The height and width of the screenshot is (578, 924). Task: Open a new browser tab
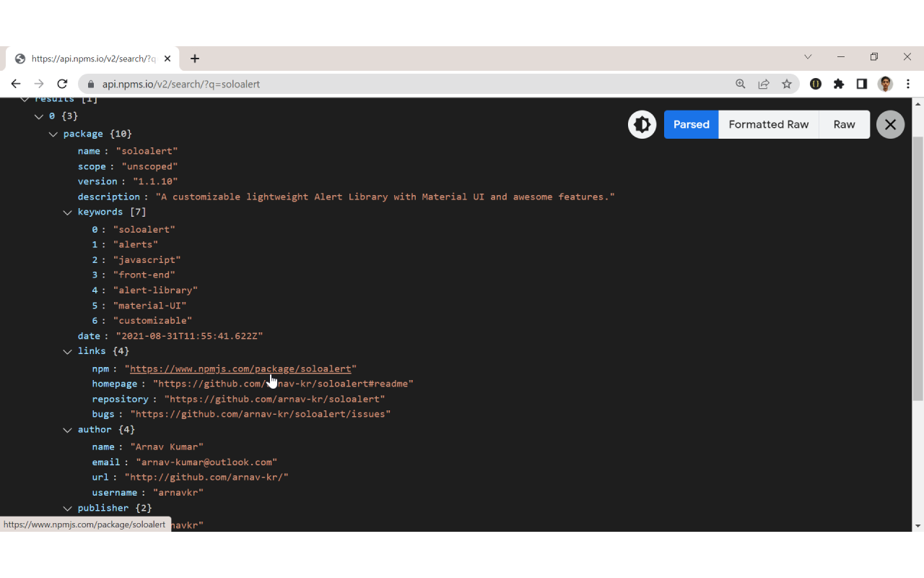click(x=195, y=59)
